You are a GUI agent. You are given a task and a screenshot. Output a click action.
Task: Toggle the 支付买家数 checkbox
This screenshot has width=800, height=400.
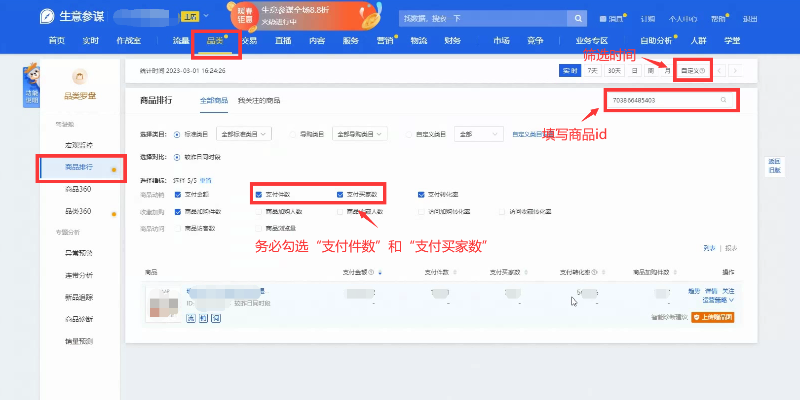click(340, 194)
